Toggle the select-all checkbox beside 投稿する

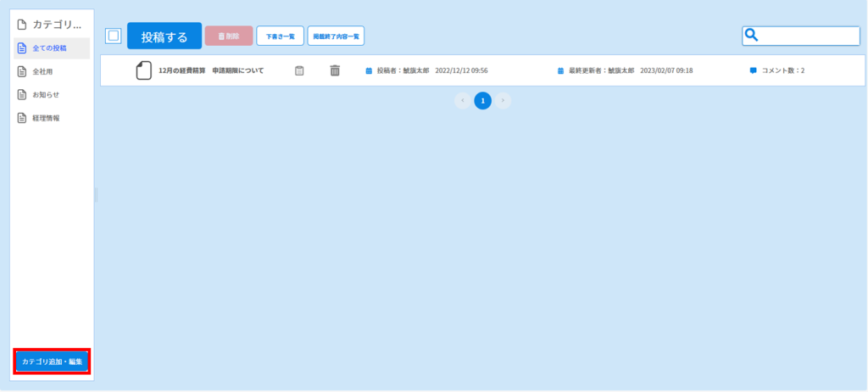coord(114,36)
